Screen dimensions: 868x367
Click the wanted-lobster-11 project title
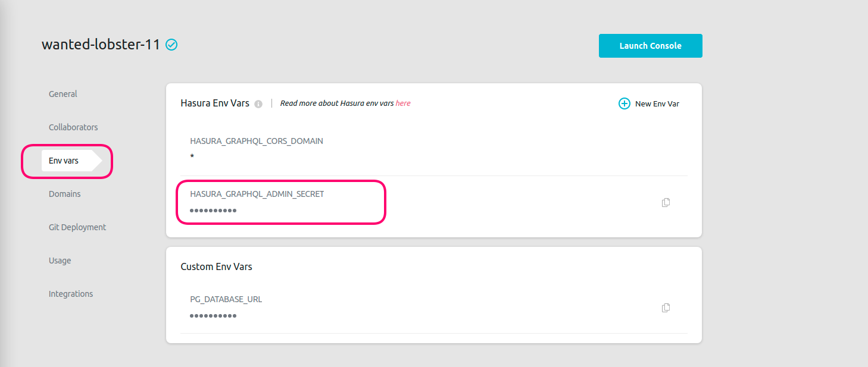pos(101,45)
